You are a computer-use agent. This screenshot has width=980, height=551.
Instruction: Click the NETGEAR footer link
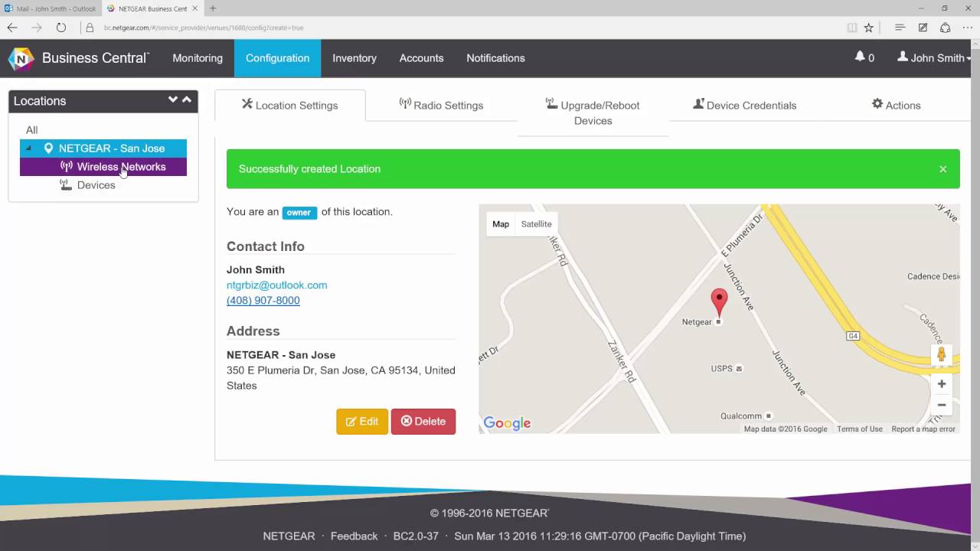(x=289, y=536)
